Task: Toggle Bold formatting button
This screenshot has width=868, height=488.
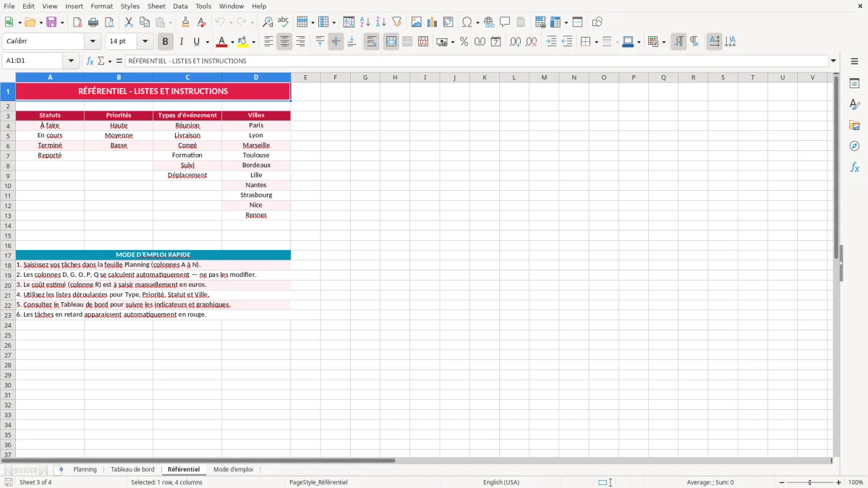Action: (165, 42)
